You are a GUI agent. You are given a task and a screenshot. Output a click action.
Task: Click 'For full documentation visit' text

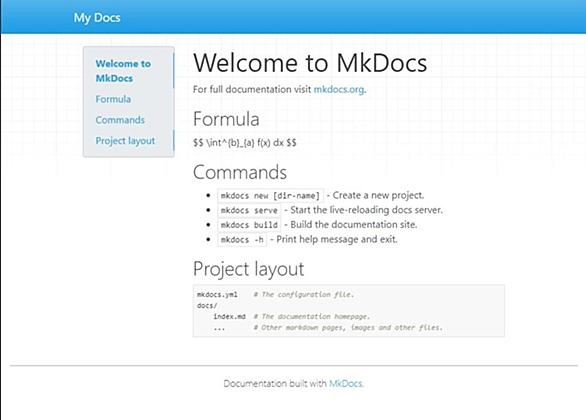[252, 89]
